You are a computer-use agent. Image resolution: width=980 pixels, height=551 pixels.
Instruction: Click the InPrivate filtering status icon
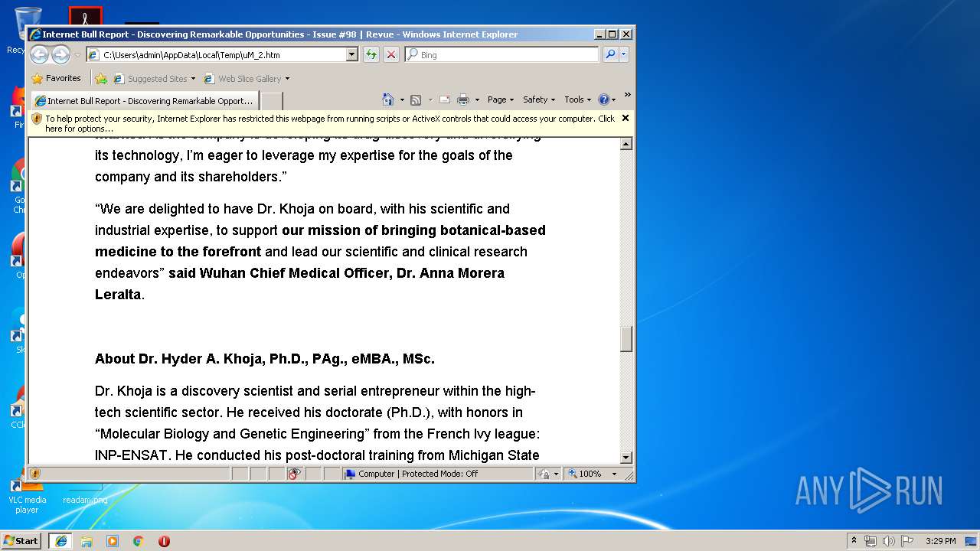tap(295, 474)
